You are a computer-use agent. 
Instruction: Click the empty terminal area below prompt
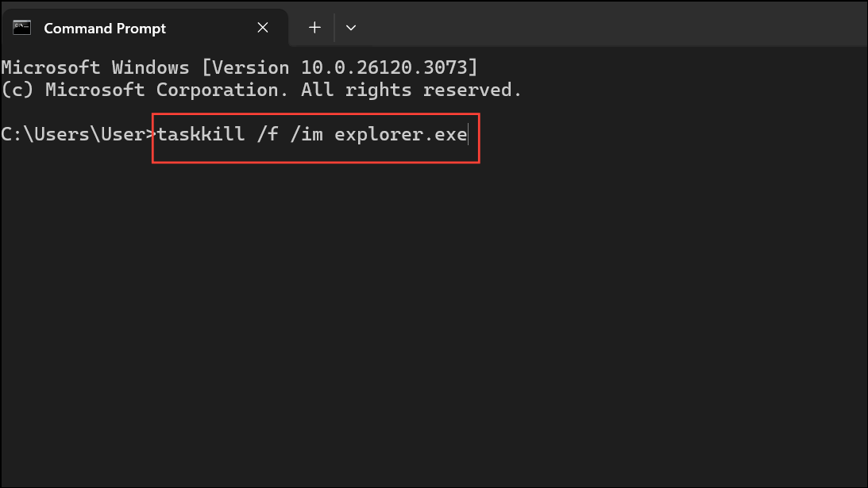click(x=434, y=321)
